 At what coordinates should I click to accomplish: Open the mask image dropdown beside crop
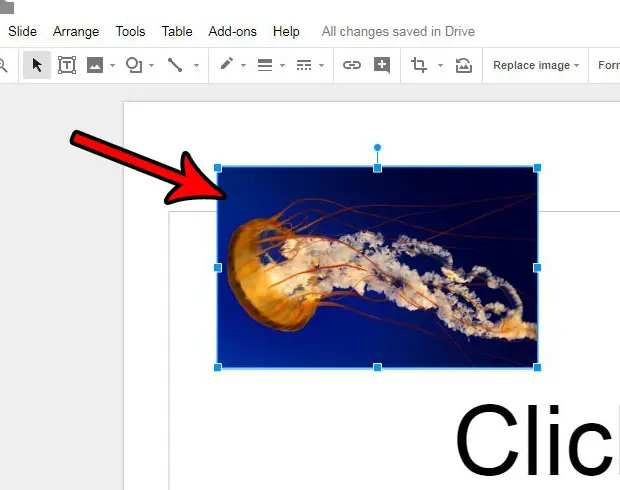[x=440, y=65]
